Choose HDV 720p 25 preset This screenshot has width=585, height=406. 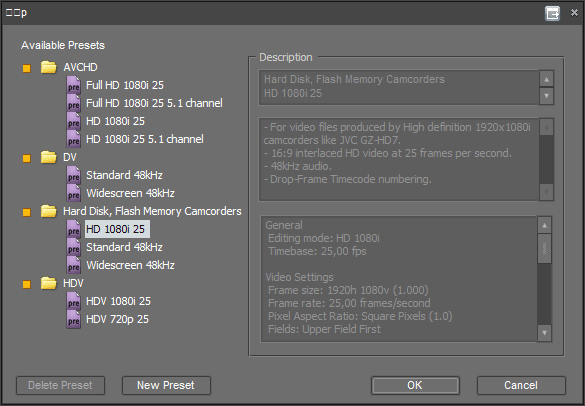[x=117, y=319]
